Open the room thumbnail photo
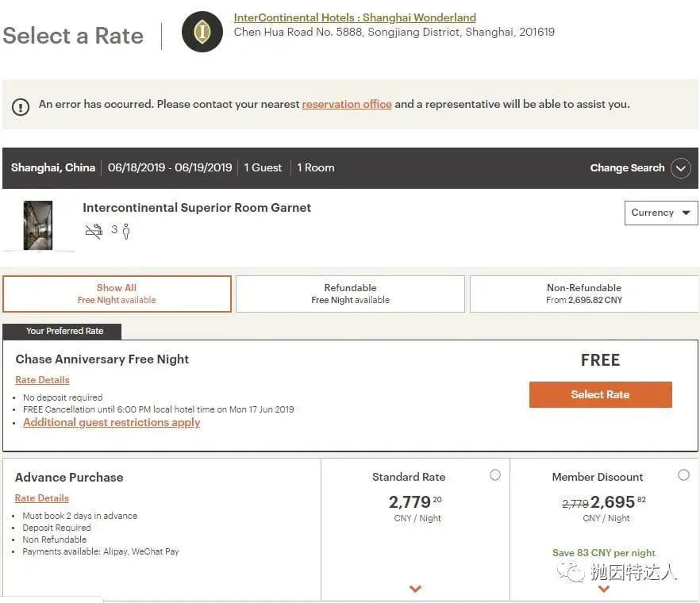The image size is (700, 603). tap(38, 225)
